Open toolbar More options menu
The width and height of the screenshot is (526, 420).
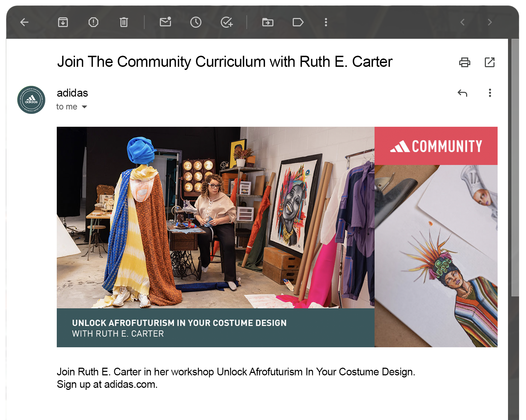(326, 22)
